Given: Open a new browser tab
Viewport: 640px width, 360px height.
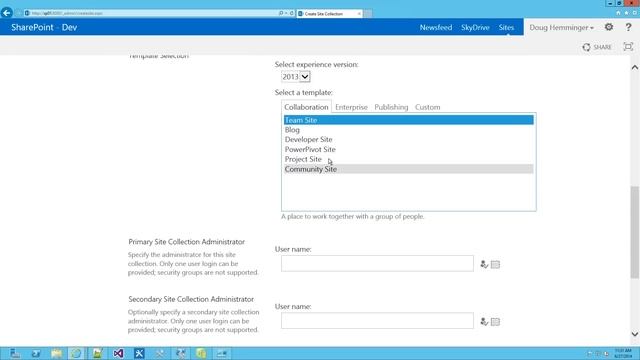Looking at the screenshot, I should click(x=368, y=13).
